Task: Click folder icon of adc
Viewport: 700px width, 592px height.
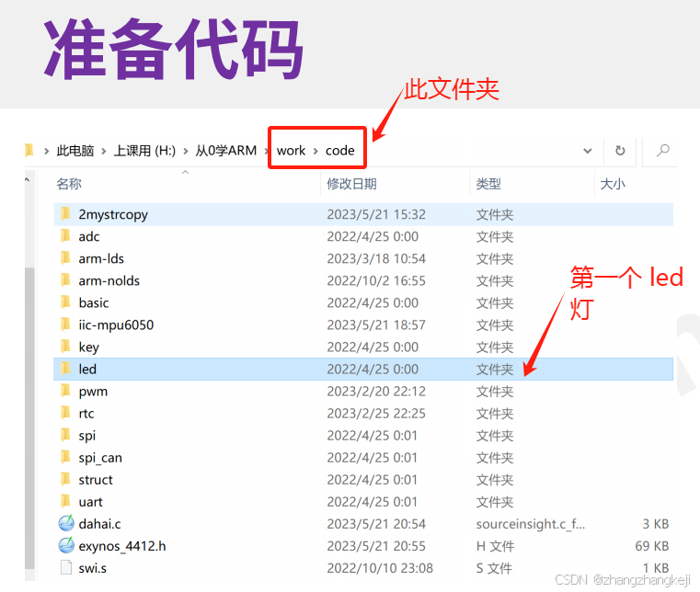Action: (x=65, y=236)
